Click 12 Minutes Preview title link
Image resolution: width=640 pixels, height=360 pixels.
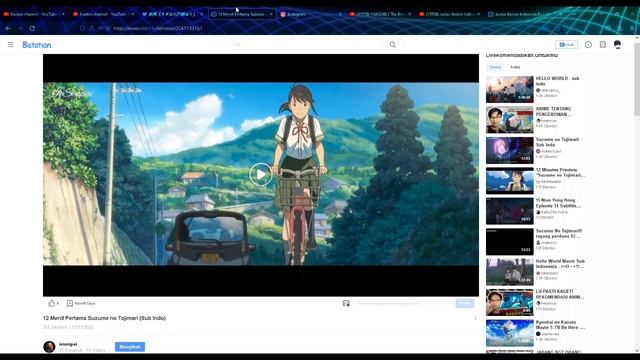click(x=560, y=172)
